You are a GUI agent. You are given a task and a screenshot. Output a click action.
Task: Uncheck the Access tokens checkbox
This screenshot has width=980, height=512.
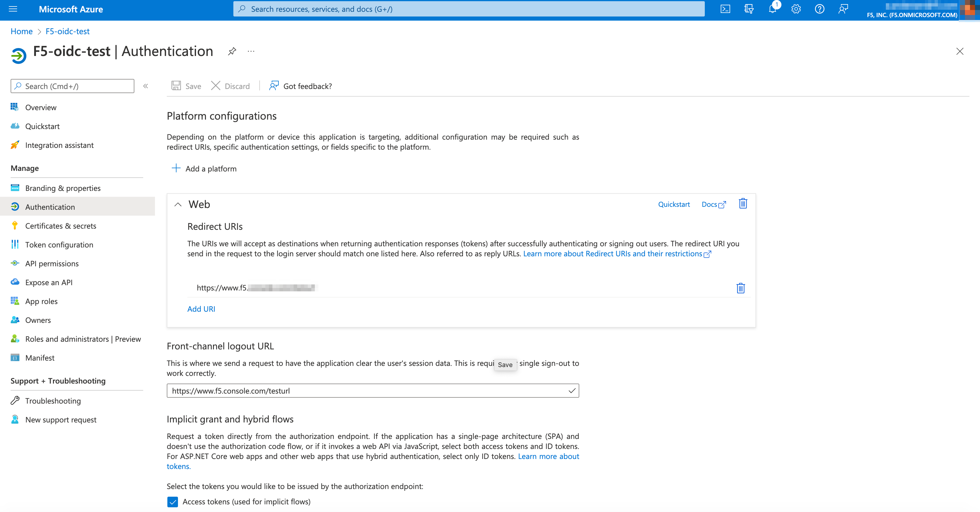pos(172,502)
